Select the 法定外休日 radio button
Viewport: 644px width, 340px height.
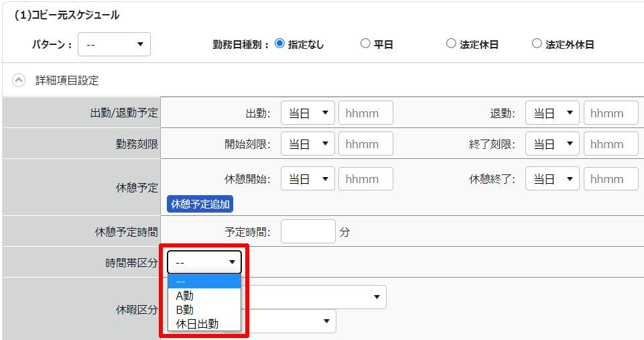tap(537, 44)
